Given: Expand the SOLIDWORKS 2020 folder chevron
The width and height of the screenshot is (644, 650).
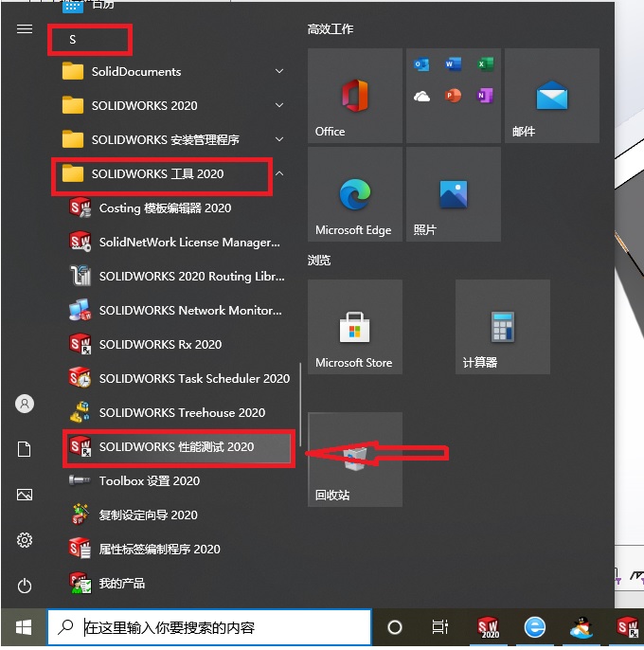Looking at the screenshot, I should pyautogui.click(x=279, y=105).
